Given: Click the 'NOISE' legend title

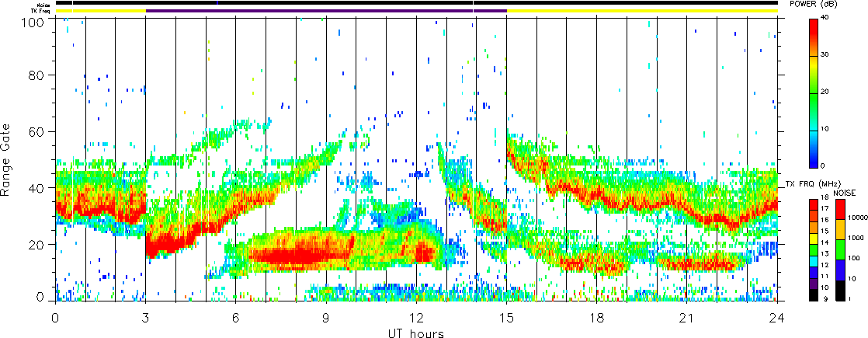Looking at the screenshot, I should click(844, 193).
